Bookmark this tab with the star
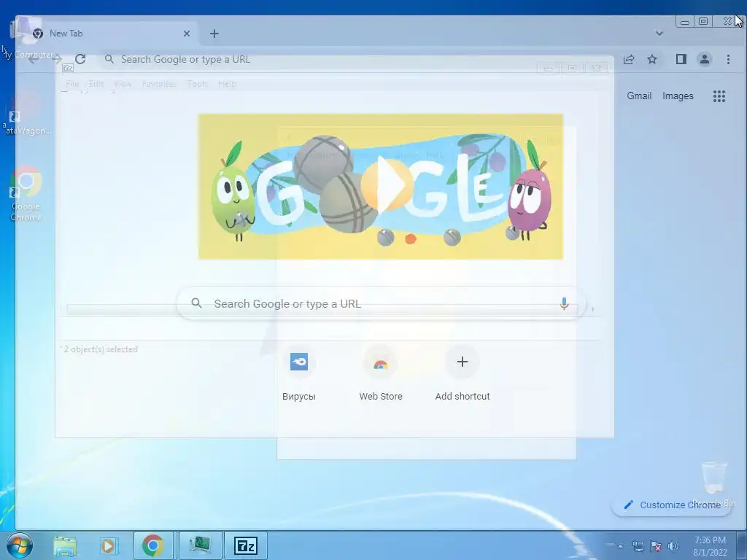747x560 pixels. pyautogui.click(x=652, y=59)
